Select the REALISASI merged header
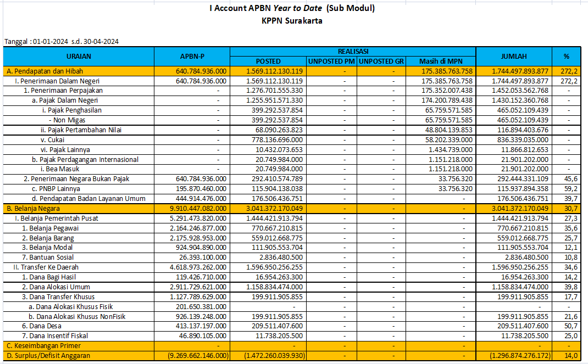This screenshot has height=364, width=588. (353, 52)
